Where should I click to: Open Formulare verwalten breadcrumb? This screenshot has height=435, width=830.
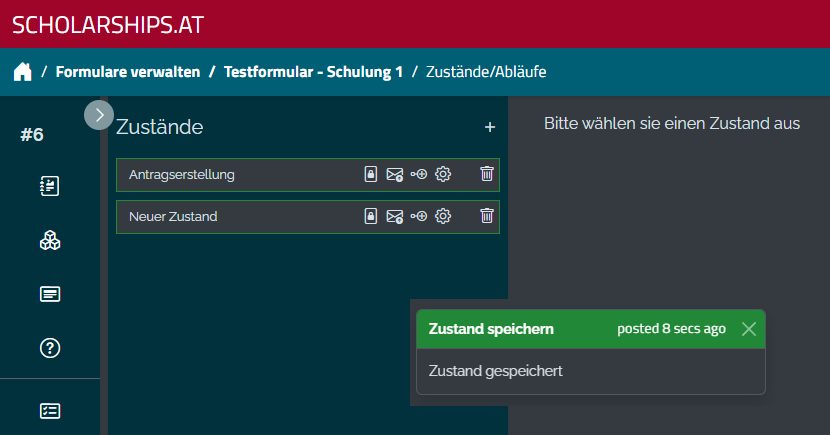point(128,72)
